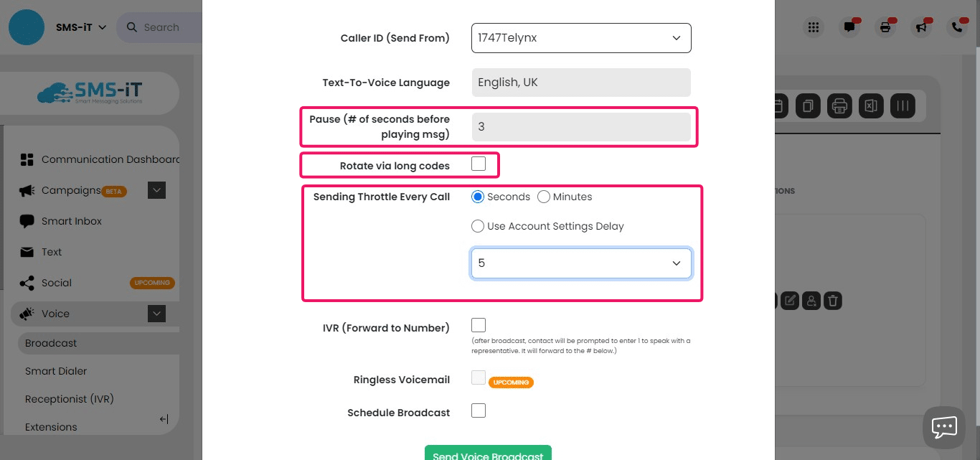
Task: Open the chat messages icon in header
Action: click(849, 27)
